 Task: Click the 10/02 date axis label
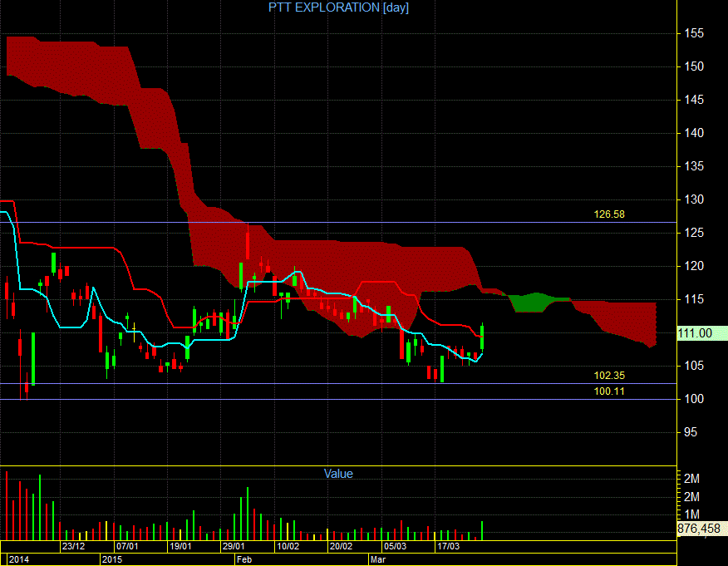tap(288, 547)
